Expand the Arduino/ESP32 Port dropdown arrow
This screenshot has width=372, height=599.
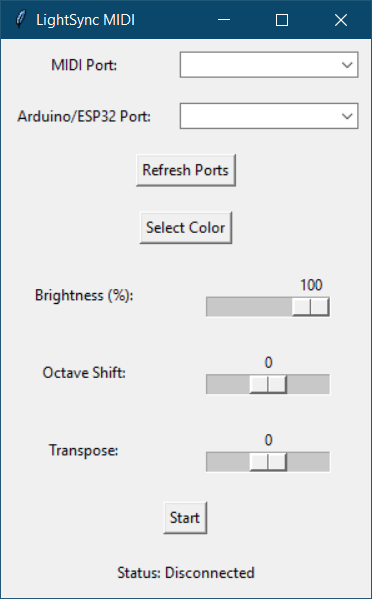347,116
